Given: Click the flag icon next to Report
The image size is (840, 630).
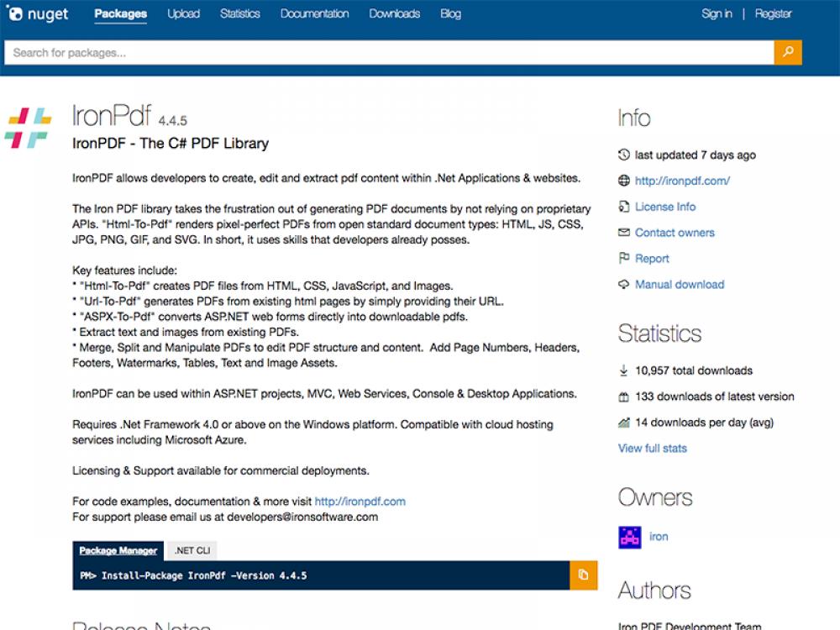Looking at the screenshot, I should point(623,259).
